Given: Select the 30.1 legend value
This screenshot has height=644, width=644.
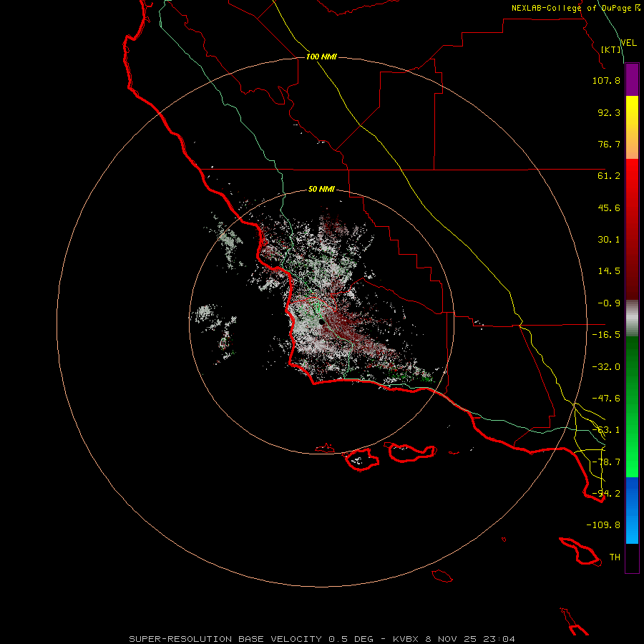Looking at the screenshot, I should pos(609,240).
